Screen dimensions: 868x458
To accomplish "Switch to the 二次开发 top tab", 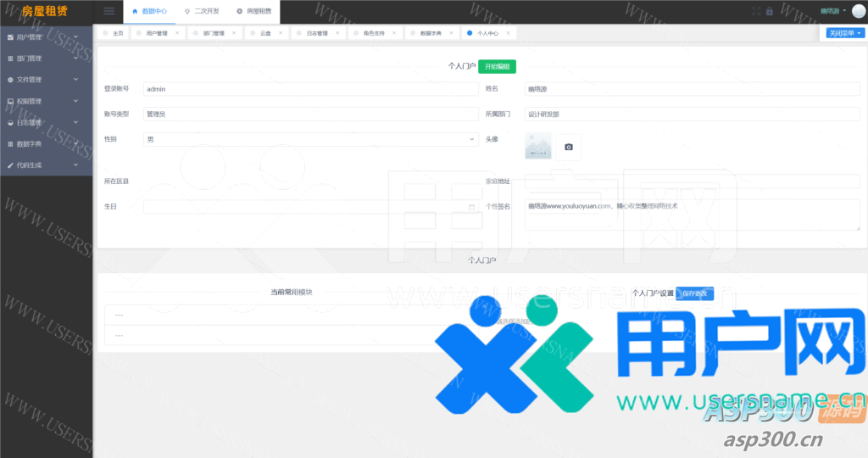I will [x=201, y=11].
